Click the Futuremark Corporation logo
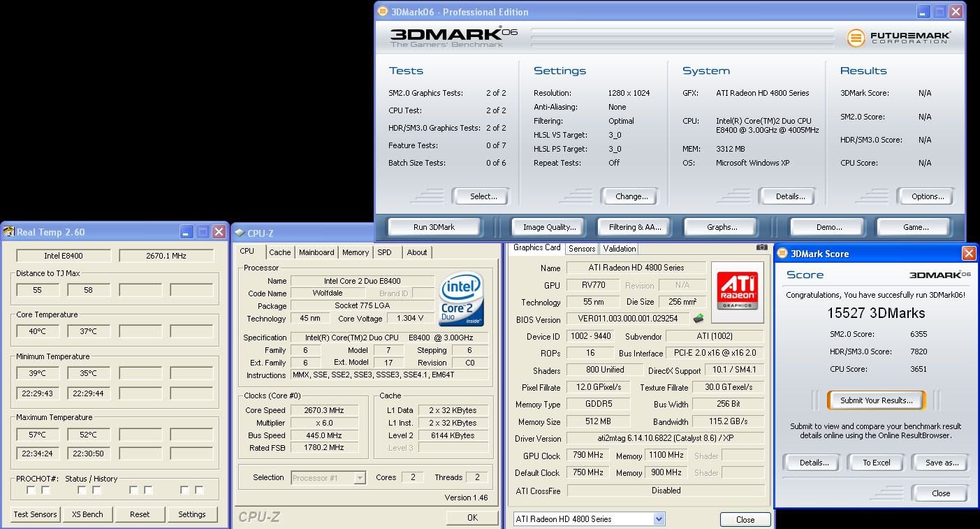This screenshot has width=980, height=529. pos(898,38)
